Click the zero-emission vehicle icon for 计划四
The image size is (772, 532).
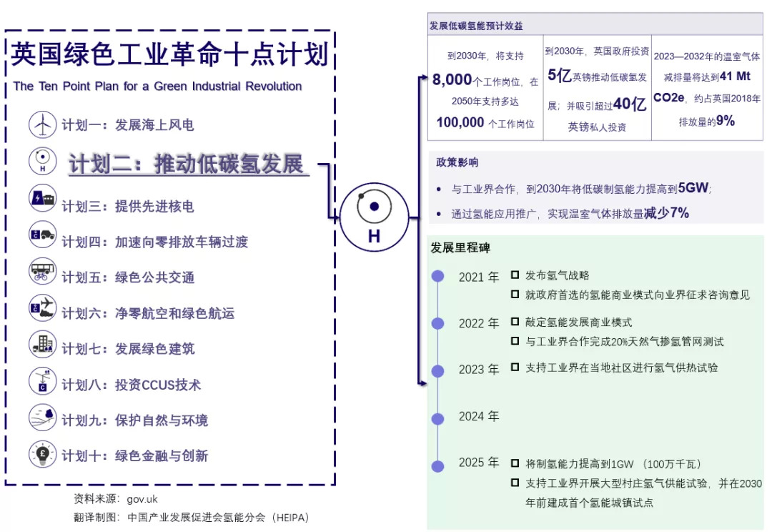(42, 235)
